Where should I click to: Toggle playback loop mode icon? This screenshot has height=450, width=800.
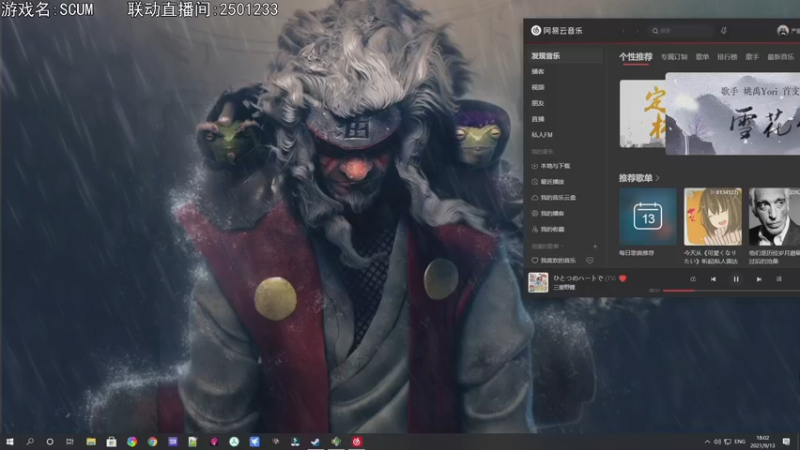693,279
